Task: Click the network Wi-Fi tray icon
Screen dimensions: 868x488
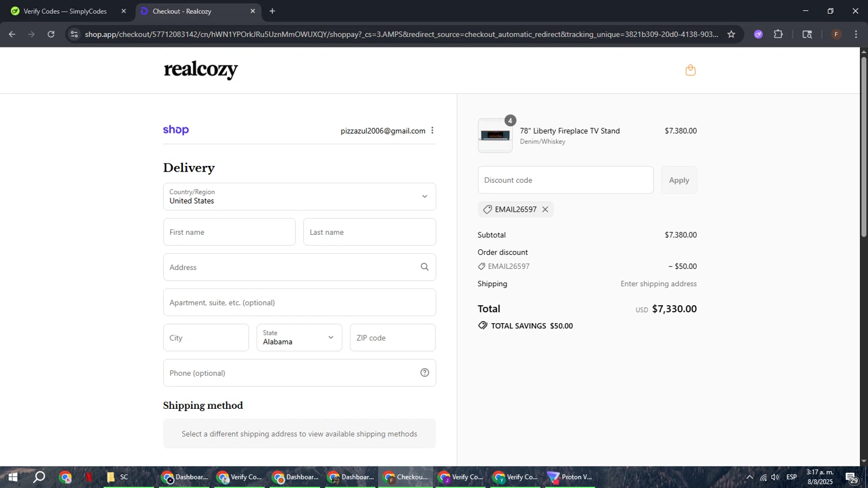Action: point(763,478)
